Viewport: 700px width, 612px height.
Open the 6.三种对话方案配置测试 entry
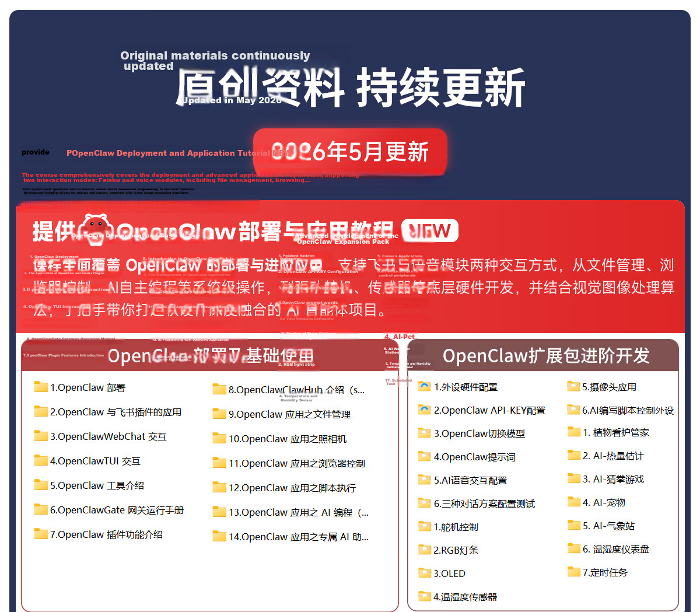(484, 503)
